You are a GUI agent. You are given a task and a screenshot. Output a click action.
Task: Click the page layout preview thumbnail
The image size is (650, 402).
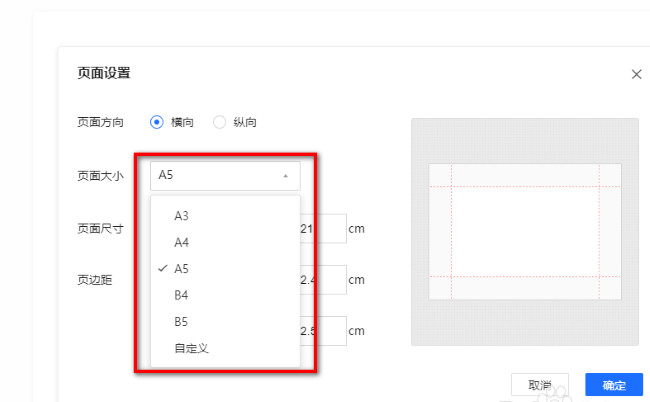click(x=524, y=232)
